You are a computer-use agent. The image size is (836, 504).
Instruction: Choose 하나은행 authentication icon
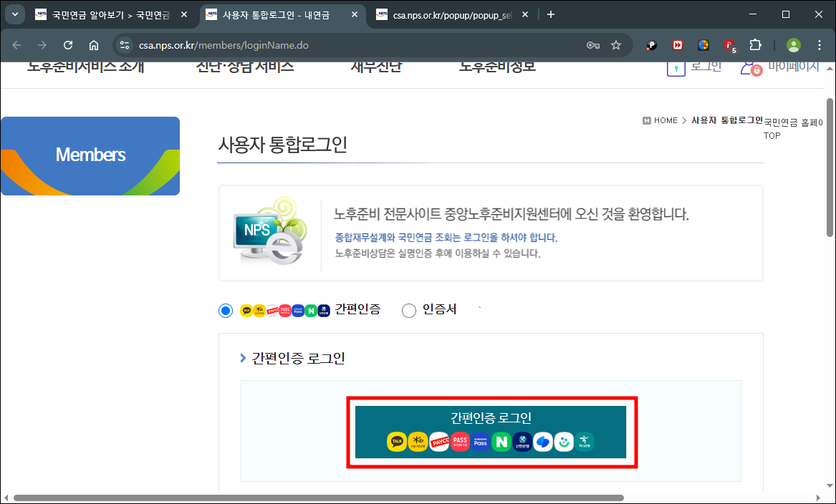coord(585,441)
